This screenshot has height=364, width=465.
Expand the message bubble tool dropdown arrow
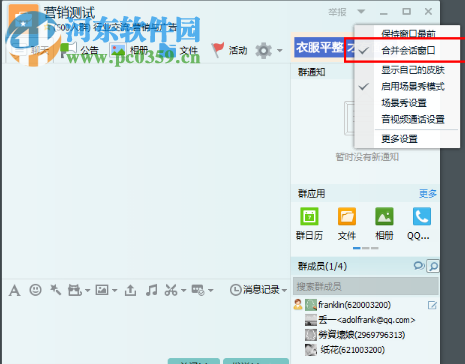click(210, 290)
